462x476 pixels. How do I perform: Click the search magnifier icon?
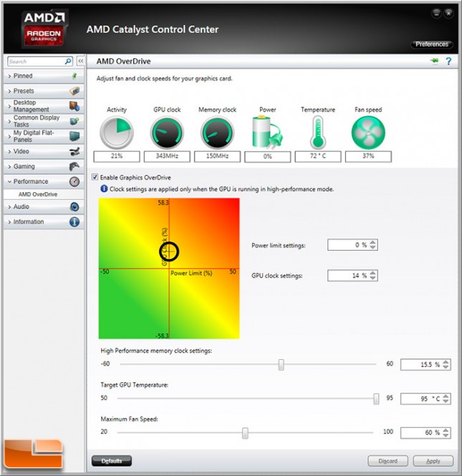[x=68, y=62]
